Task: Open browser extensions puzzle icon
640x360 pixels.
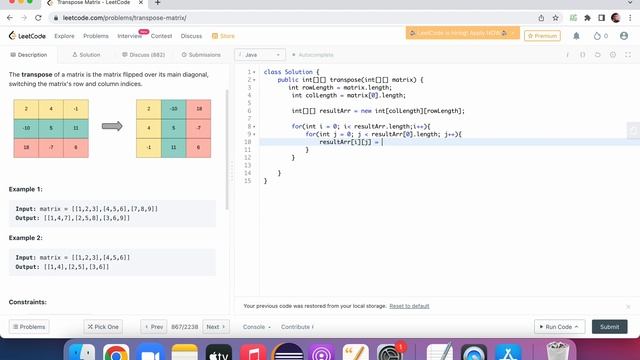Action: (587, 18)
